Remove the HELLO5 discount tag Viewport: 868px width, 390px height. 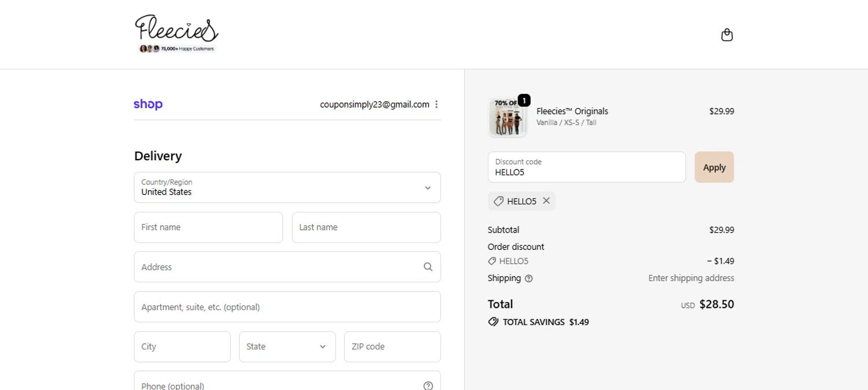tap(546, 201)
